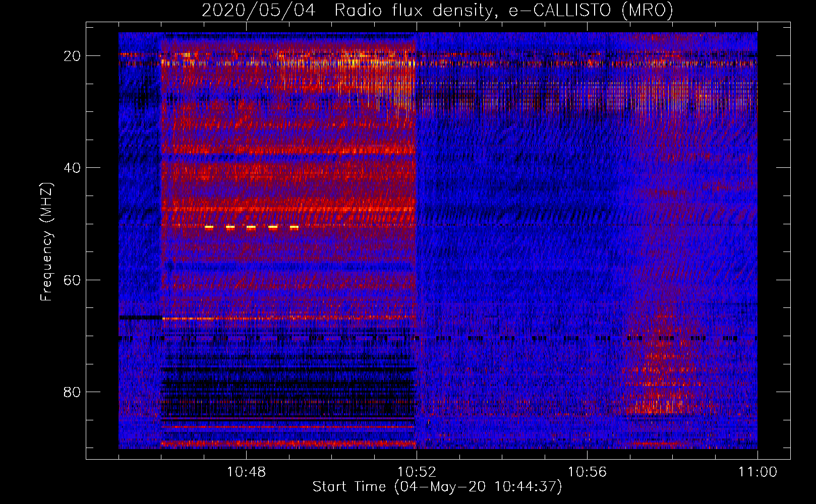The width and height of the screenshot is (816, 504).
Task: Click the '10:48' time tick label
Action: [x=246, y=472]
